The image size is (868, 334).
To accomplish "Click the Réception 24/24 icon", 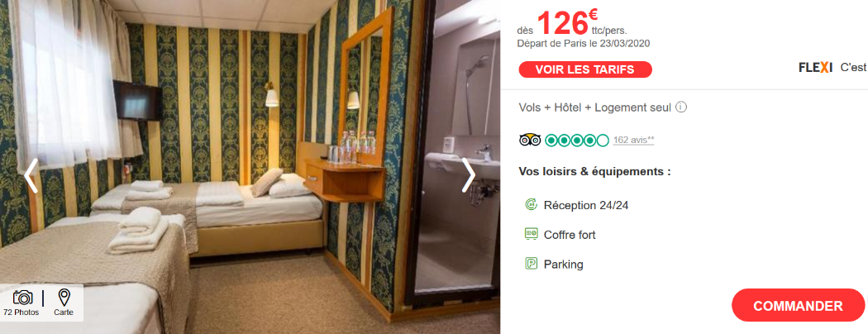I will [531, 205].
